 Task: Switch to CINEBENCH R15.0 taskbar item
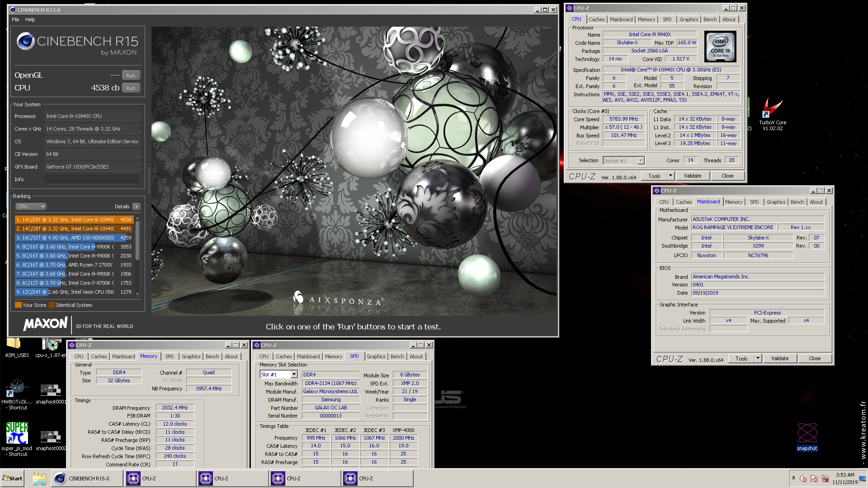[86, 479]
